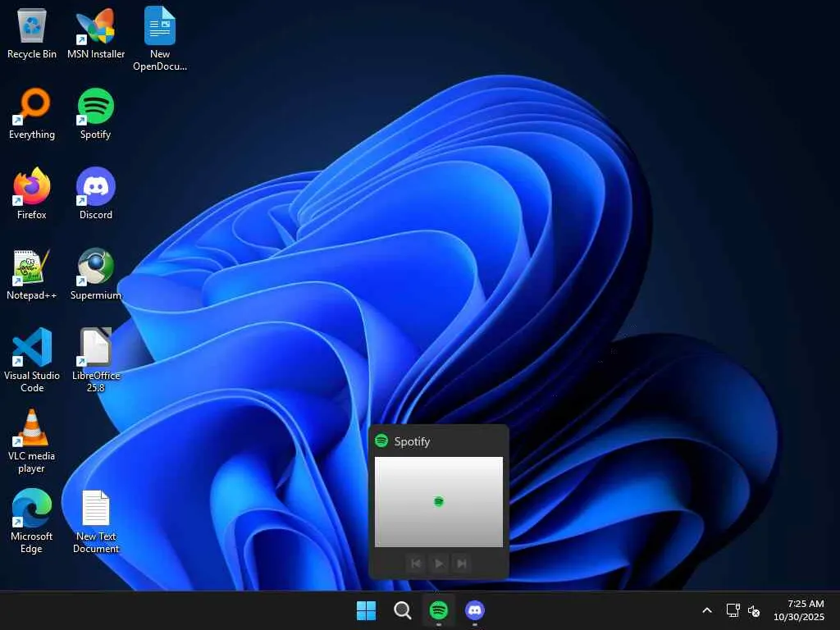Launch the Microsoft Edge shortcut
This screenshot has height=630, width=840.
pos(32,521)
